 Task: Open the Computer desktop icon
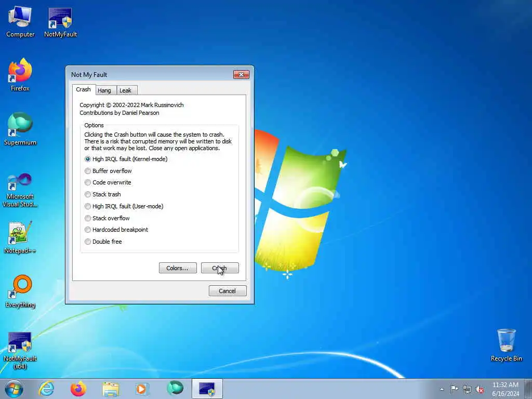tap(20, 22)
